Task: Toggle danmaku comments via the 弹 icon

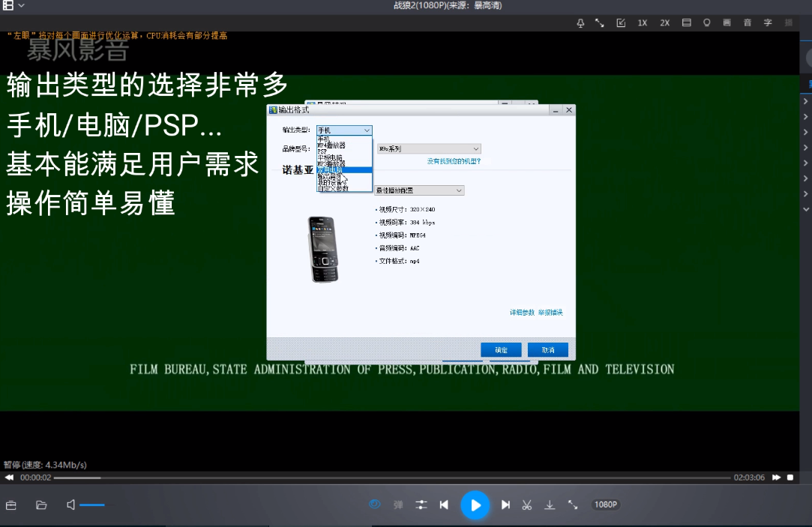Action: (x=397, y=505)
